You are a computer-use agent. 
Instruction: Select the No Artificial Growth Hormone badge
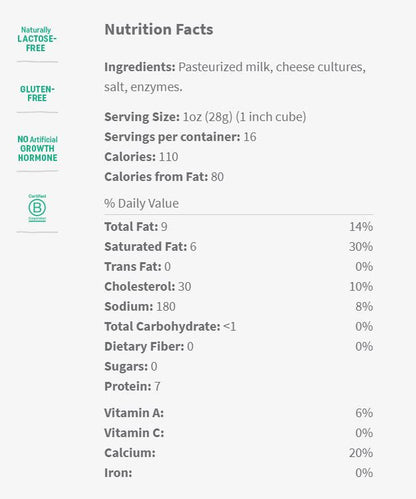[37, 148]
